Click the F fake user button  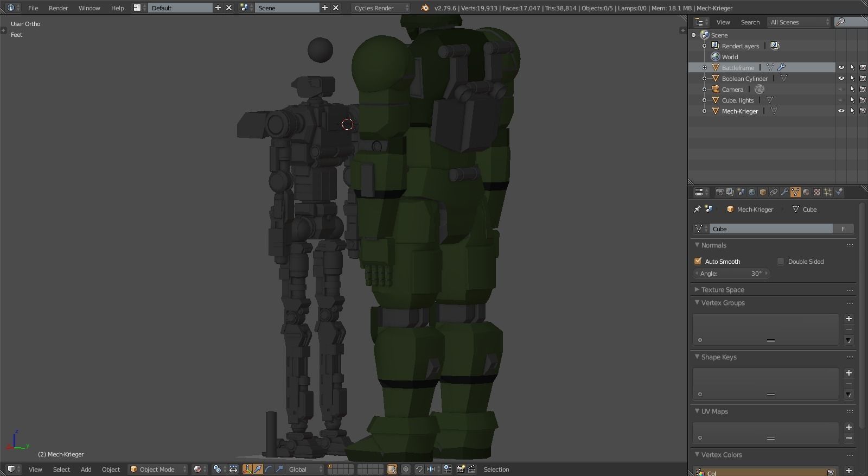pyautogui.click(x=843, y=229)
